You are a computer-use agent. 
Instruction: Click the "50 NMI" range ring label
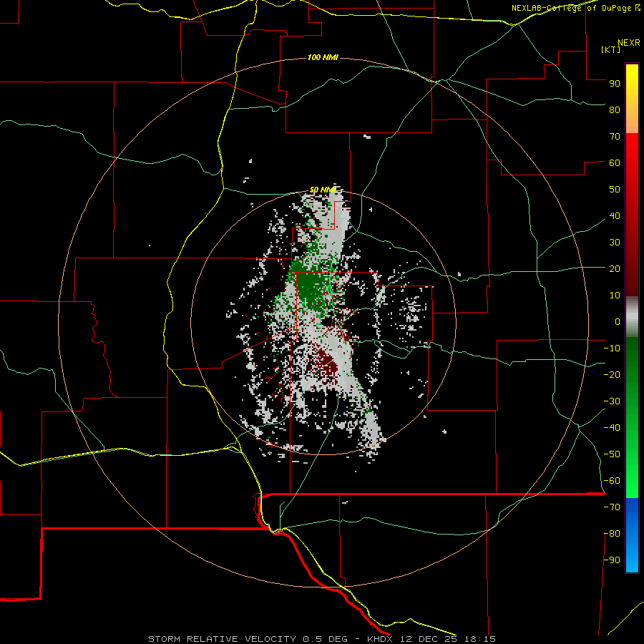(323, 190)
